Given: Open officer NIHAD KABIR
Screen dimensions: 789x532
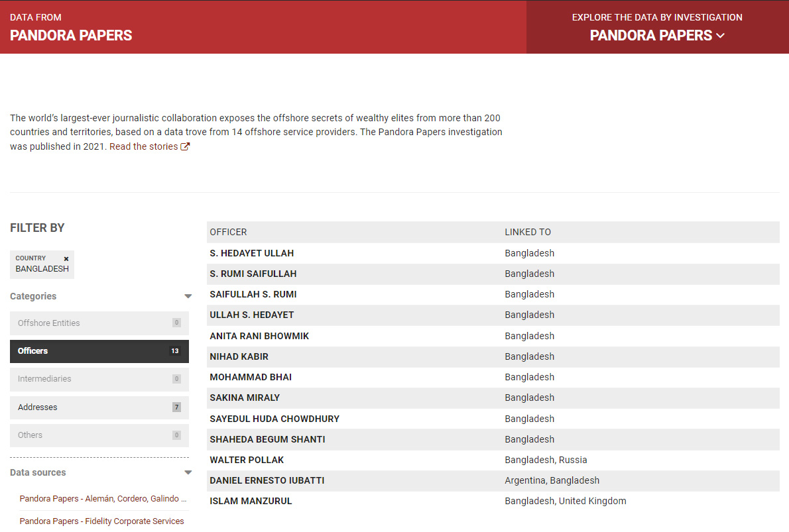Looking at the screenshot, I should (239, 356).
